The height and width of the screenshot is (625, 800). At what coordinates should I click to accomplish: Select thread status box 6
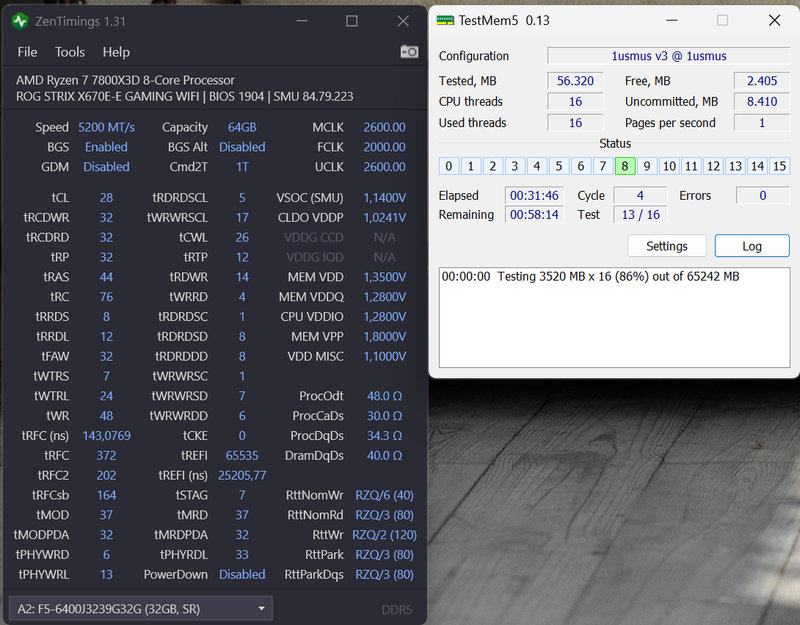pos(581,166)
